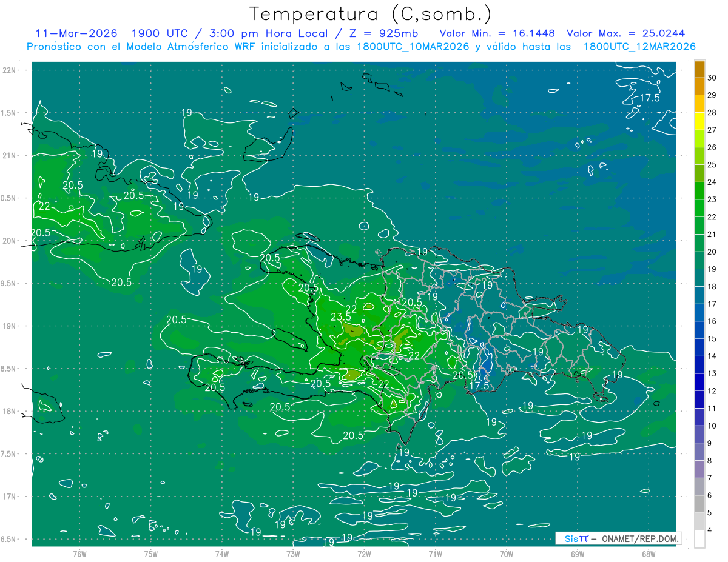
Task: Click the 75W longitude axis label
Action: coord(150,554)
